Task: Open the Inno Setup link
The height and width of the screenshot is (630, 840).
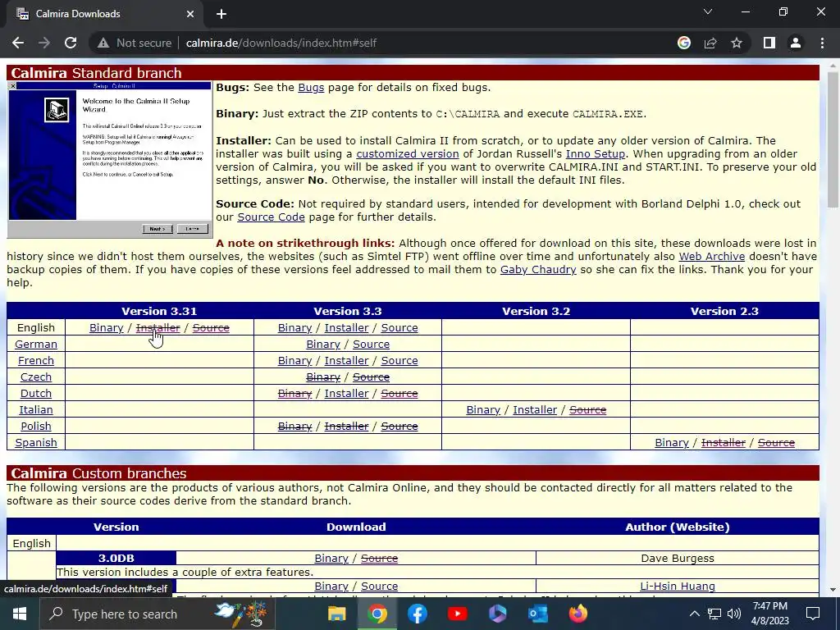Action: 596,153
